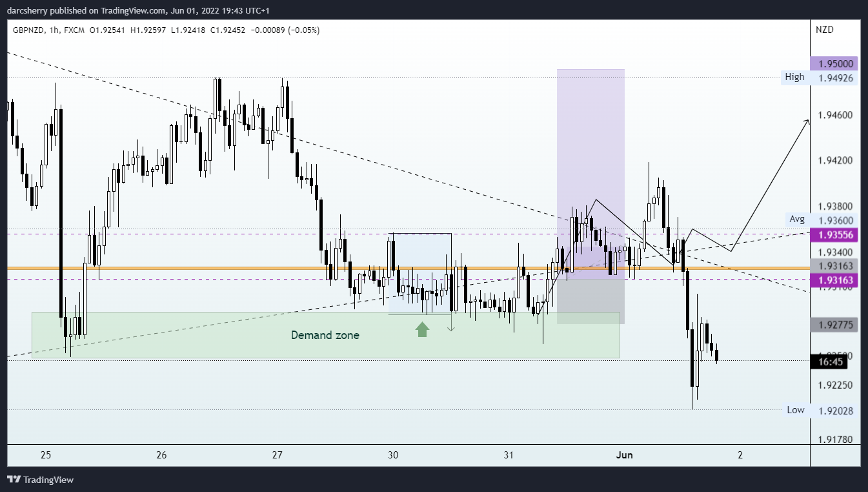
Task: Click the NZD currency label
Action: pyautogui.click(x=824, y=30)
